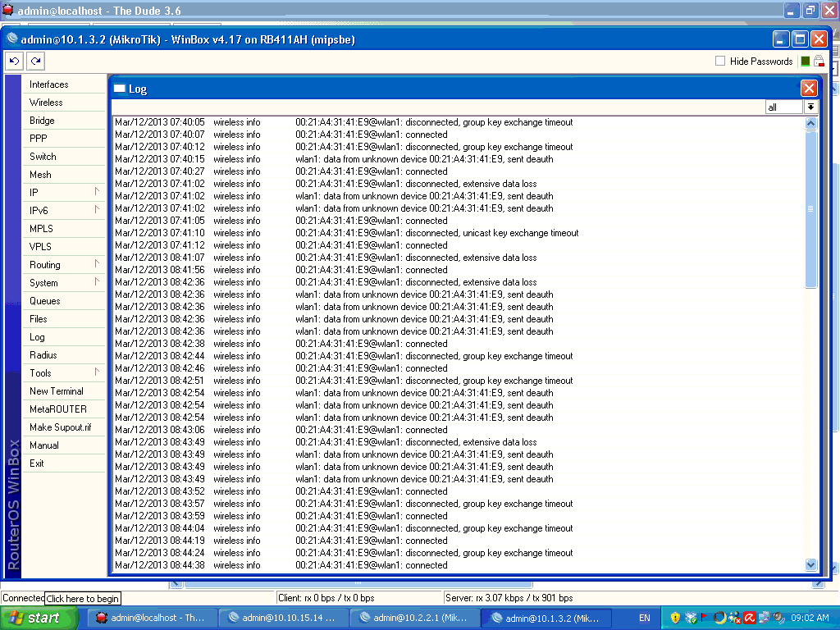Open the Mesh menu
This screenshot has width=840, height=630.
point(64,175)
